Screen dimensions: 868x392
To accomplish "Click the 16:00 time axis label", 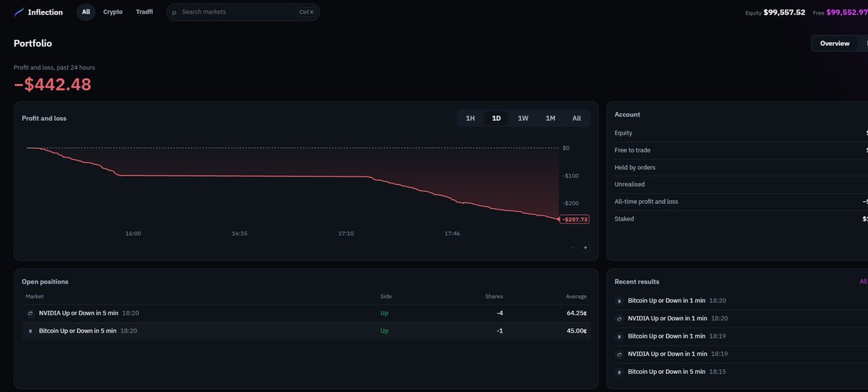I will 133,234.
